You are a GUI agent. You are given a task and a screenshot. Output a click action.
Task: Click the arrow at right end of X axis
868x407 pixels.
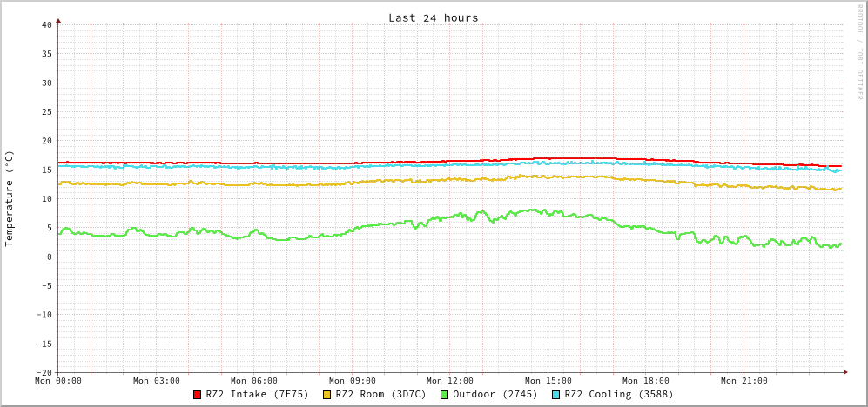pyautogui.click(x=844, y=372)
